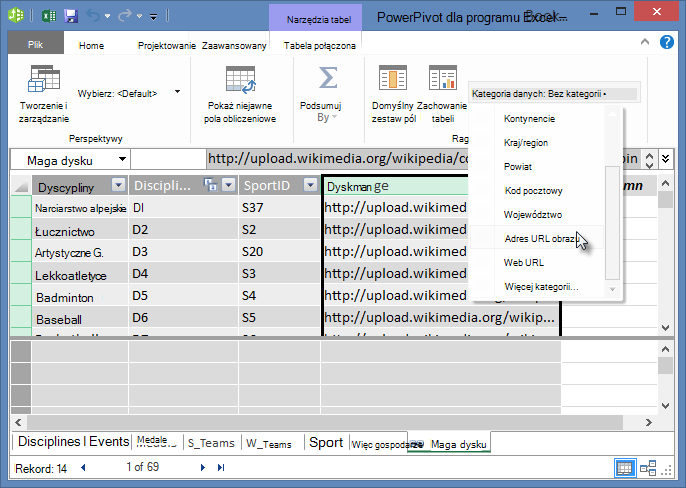Image resolution: width=686 pixels, height=488 pixels.
Task: Open Disciplines sheet tab
Action: coord(49,441)
